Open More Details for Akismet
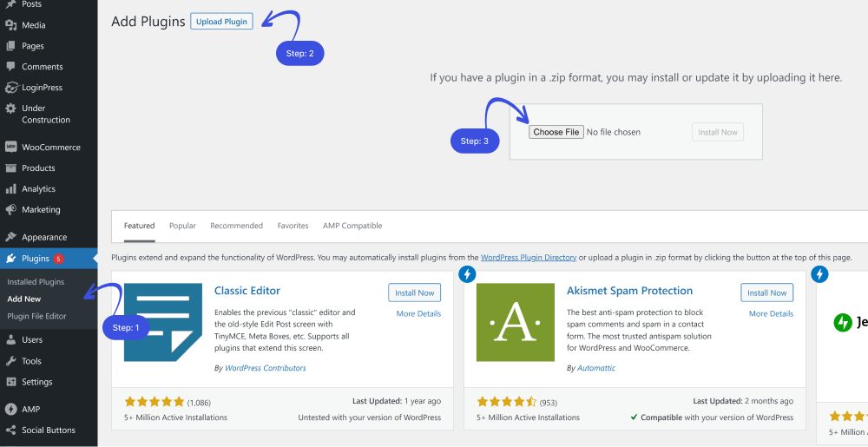Viewport: 868px width, 447px height. point(771,313)
